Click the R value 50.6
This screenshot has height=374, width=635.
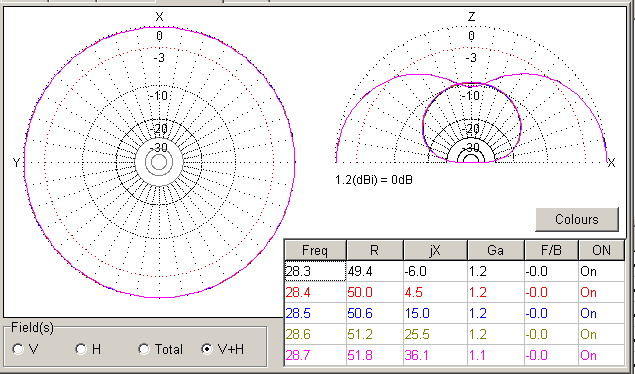(x=375, y=313)
